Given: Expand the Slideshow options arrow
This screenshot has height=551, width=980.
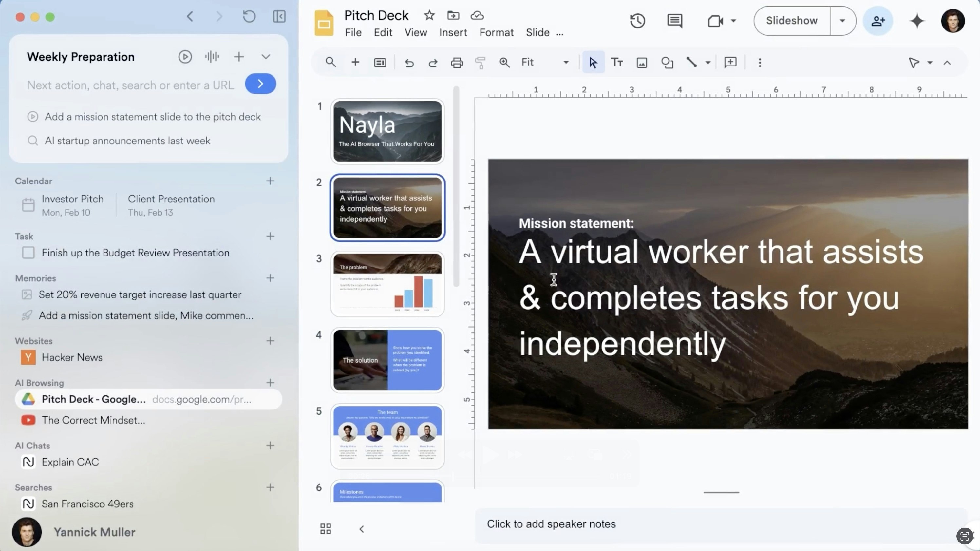Looking at the screenshot, I should click(x=842, y=21).
